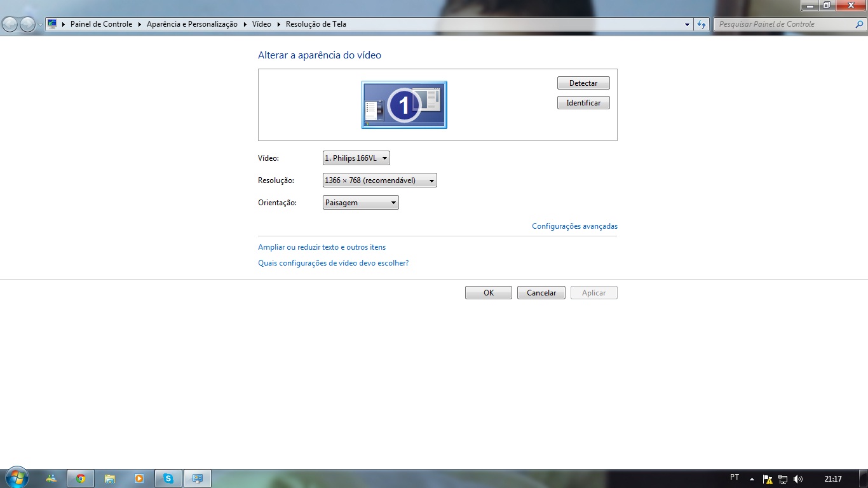Show hidden tray icons arrow

click(752, 479)
